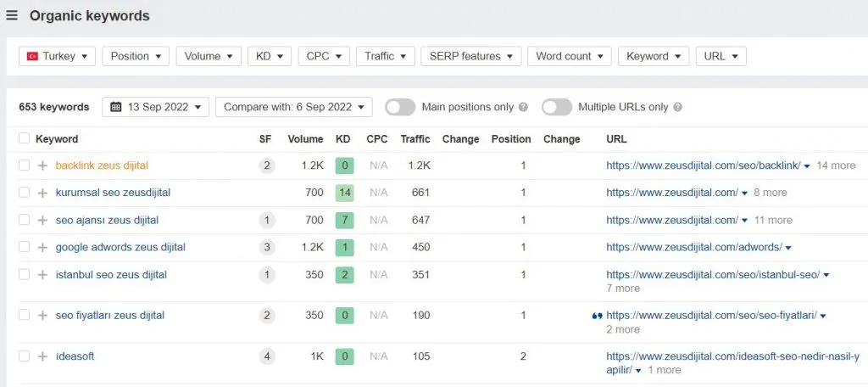Check the box for kurumsal seo zeusdijital
This screenshot has width=868, height=387.
24,193
